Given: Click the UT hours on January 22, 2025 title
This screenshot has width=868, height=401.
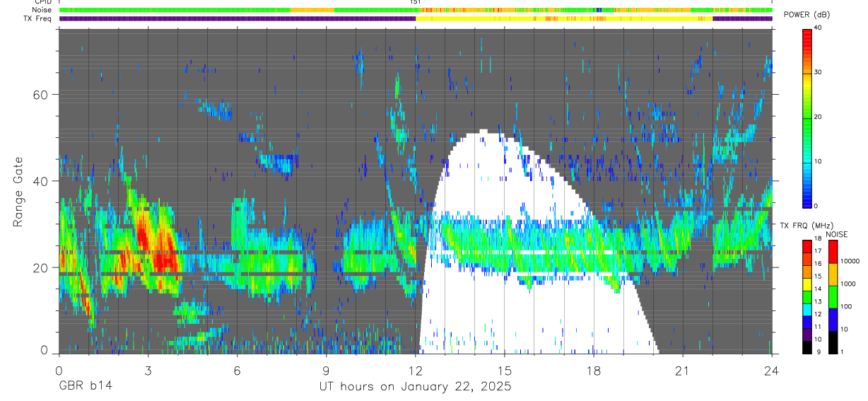Looking at the screenshot, I should click(x=416, y=387).
